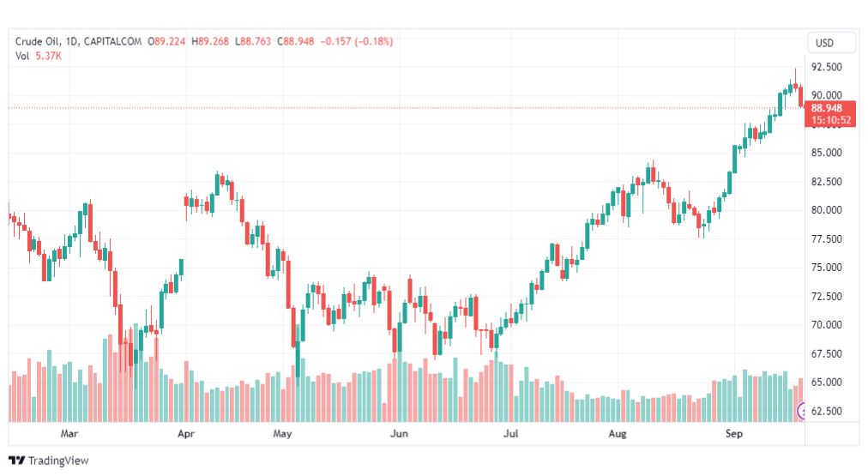Click the 15:10:52 bar countdown timer

tap(830, 120)
